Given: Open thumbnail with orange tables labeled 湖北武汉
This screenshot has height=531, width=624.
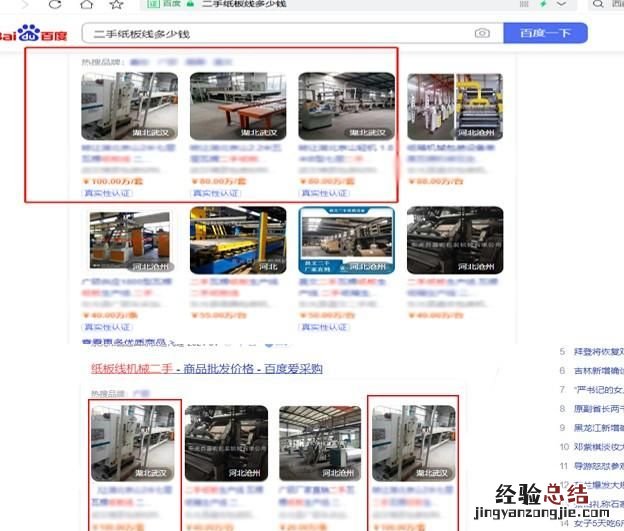Looking at the screenshot, I should coord(238,106).
